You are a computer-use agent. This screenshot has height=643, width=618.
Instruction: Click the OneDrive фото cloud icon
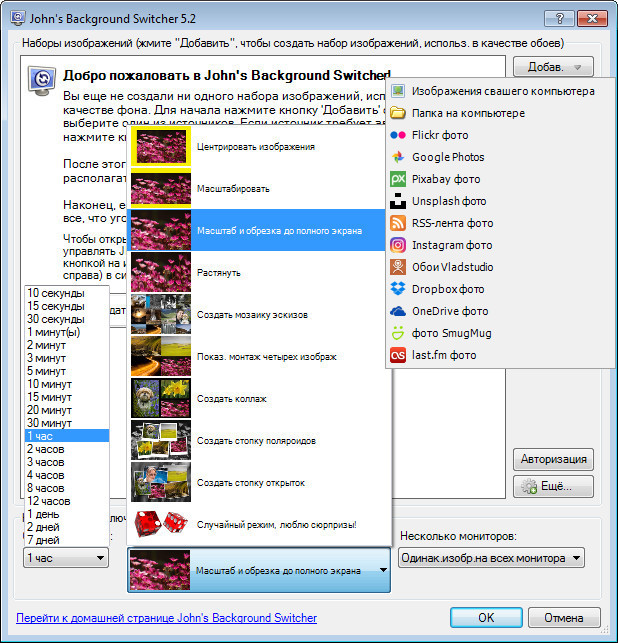tap(398, 311)
